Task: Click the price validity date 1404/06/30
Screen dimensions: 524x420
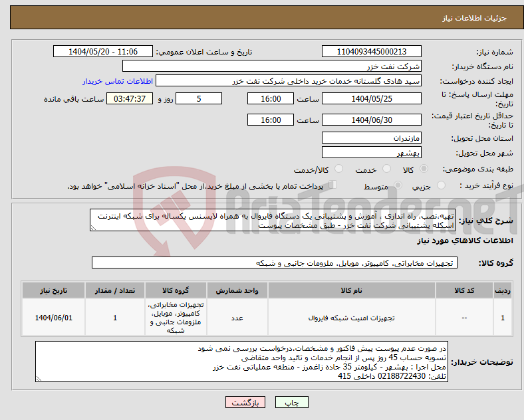Action: (x=372, y=120)
